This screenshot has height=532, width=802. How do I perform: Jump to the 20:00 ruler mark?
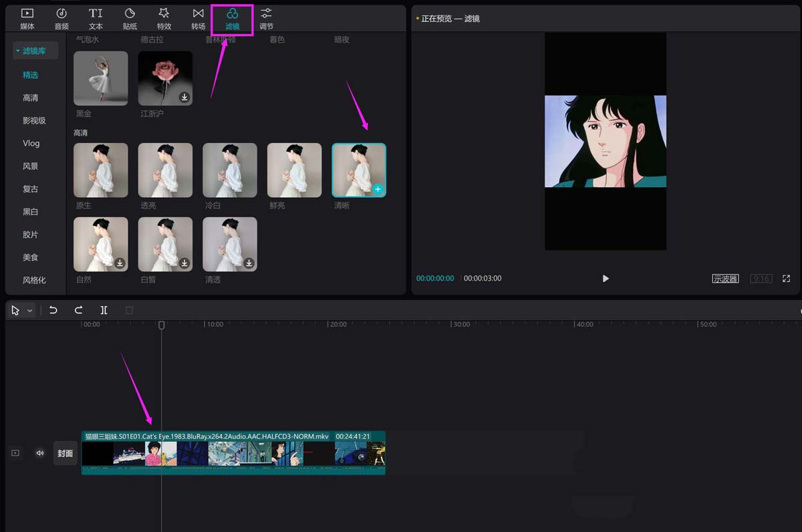click(338, 324)
